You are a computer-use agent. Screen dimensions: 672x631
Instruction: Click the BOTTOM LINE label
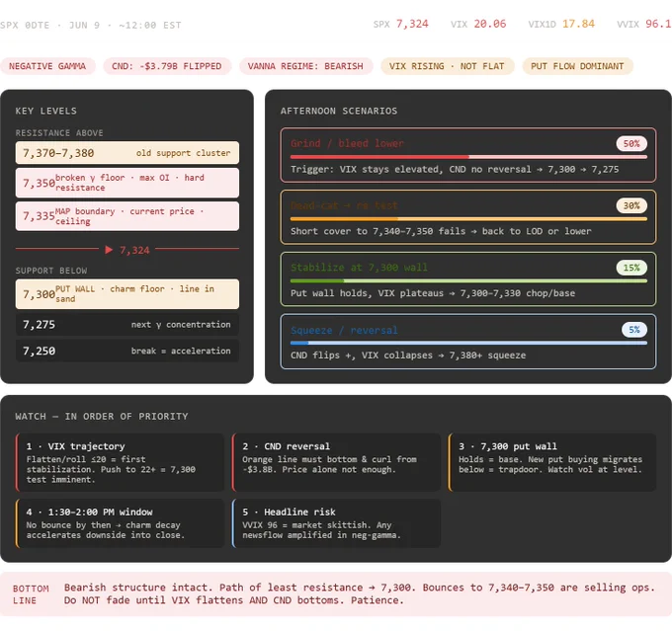point(31,594)
